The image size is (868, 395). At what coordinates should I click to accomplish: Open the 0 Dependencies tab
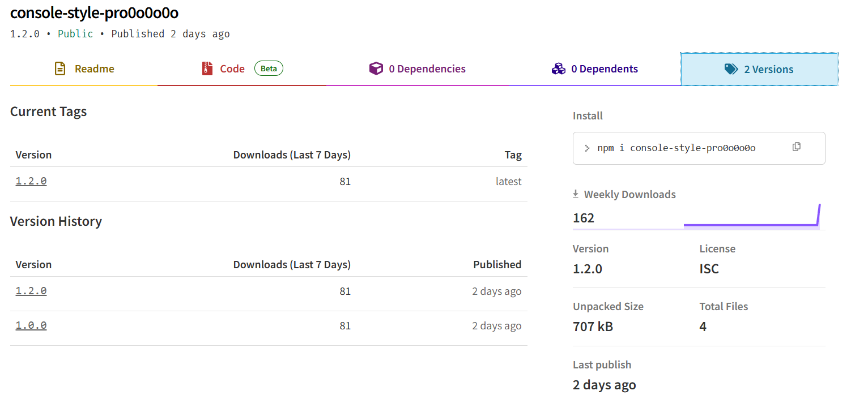tap(427, 69)
